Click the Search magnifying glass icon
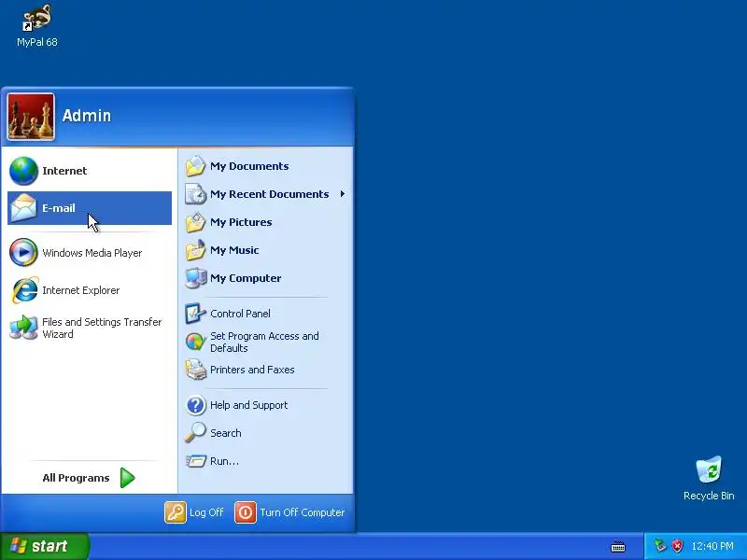This screenshot has width=747, height=560. point(195,433)
